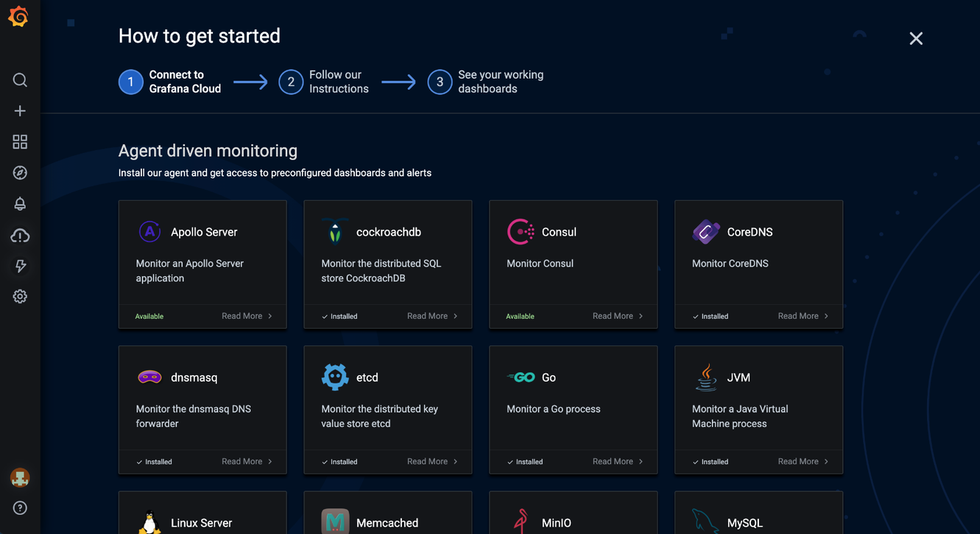Image resolution: width=980 pixels, height=534 pixels.
Task: Click Read More on etcd card
Action: coord(432,462)
